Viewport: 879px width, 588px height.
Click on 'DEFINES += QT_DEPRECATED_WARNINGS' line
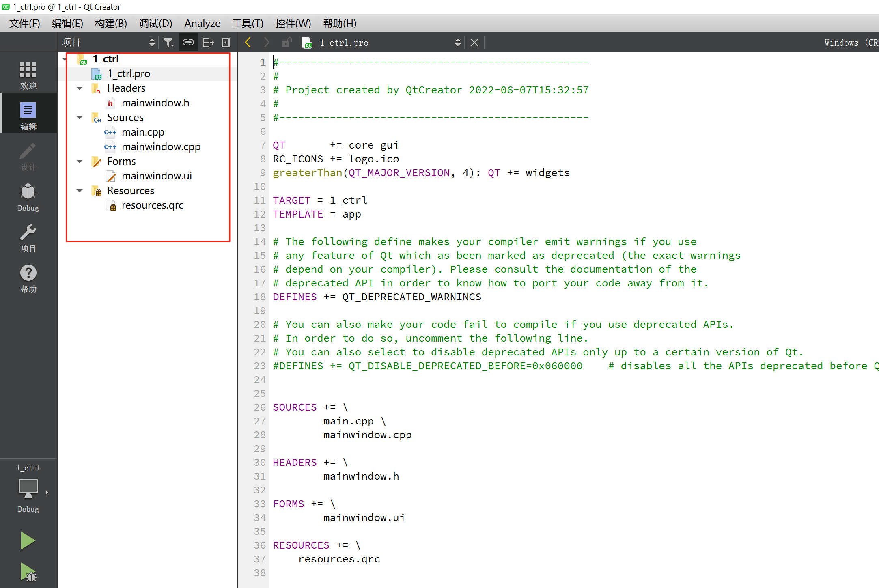pyautogui.click(x=377, y=297)
